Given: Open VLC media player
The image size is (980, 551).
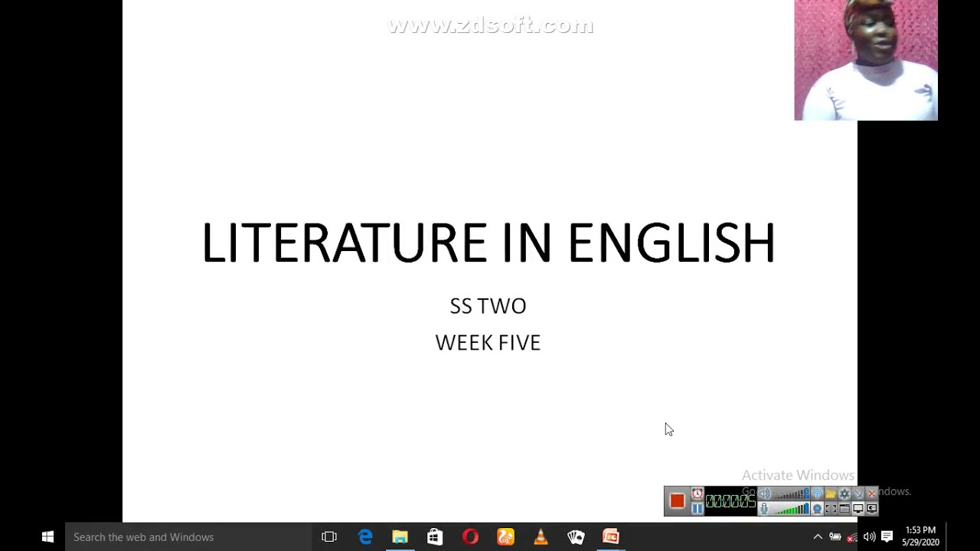Looking at the screenshot, I should [x=541, y=536].
